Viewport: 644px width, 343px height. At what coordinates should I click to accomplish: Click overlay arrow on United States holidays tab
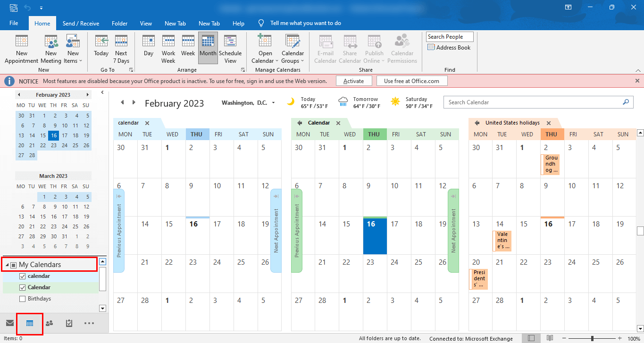click(477, 123)
